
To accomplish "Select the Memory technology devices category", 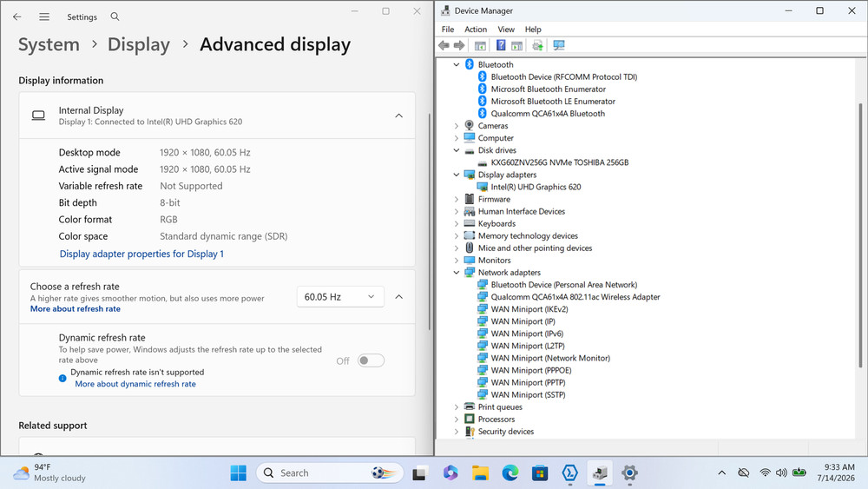I will pos(528,236).
